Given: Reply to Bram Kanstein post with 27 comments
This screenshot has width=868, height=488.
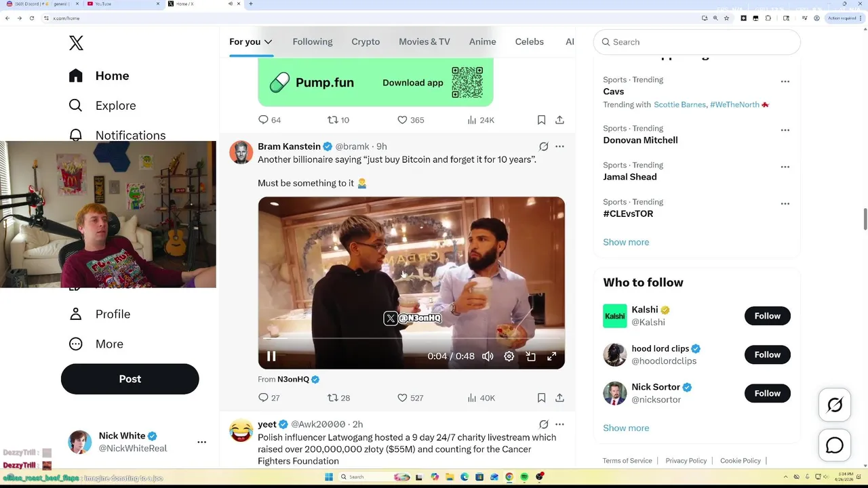Looking at the screenshot, I should 269,398.
